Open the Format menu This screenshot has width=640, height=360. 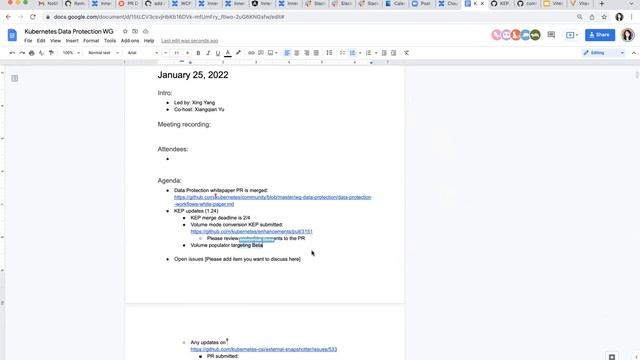(91, 41)
